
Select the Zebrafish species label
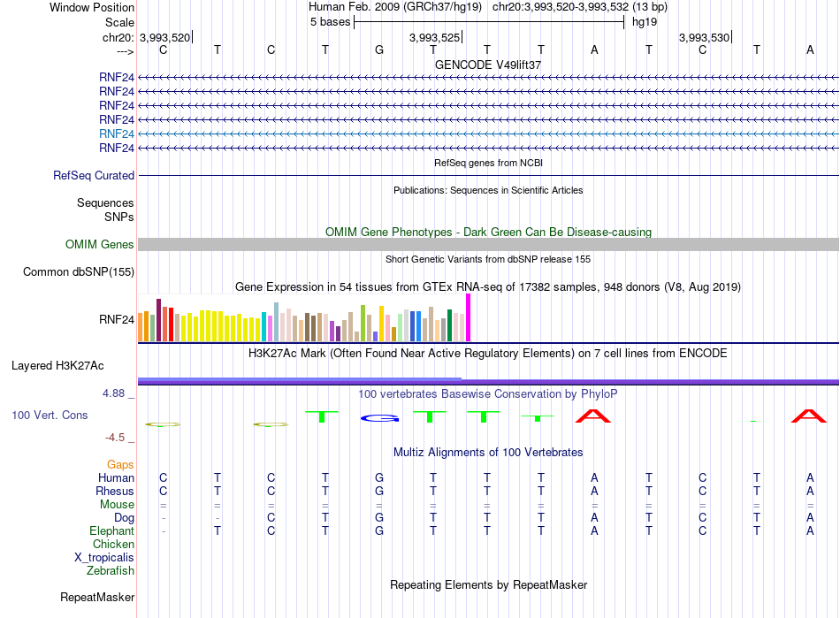coord(111,571)
